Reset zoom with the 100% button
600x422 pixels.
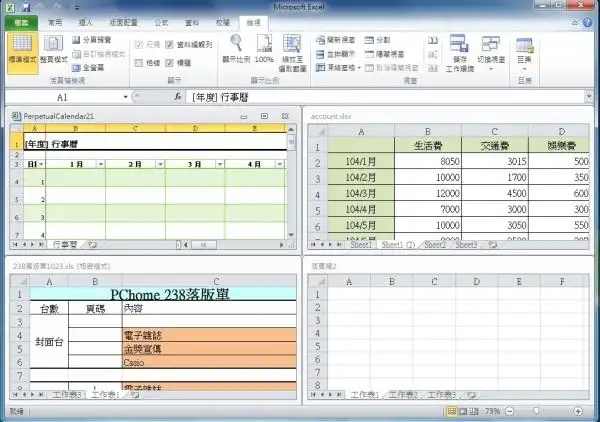264,49
